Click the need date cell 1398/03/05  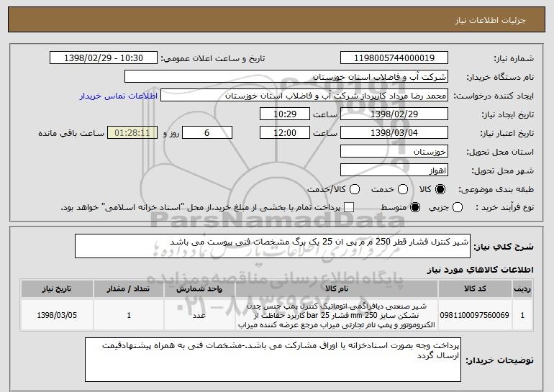click(57, 315)
